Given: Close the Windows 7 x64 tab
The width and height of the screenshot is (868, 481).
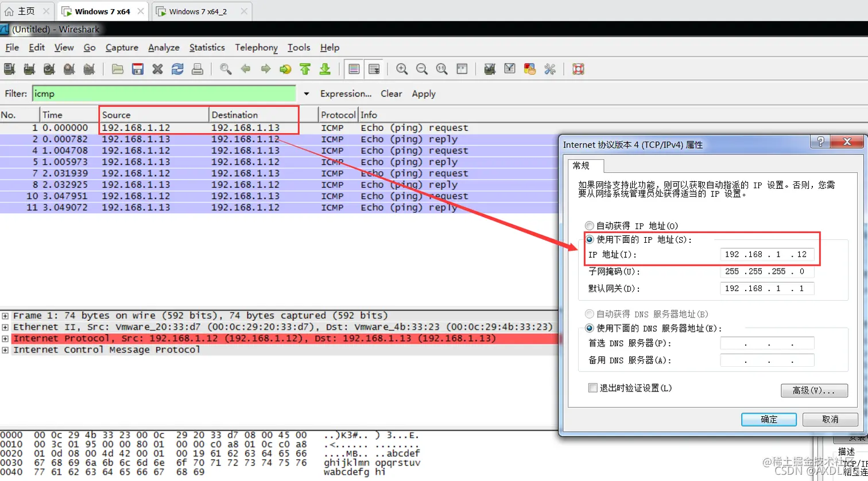Looking at the screenshot, I should (x=140, y=11).
